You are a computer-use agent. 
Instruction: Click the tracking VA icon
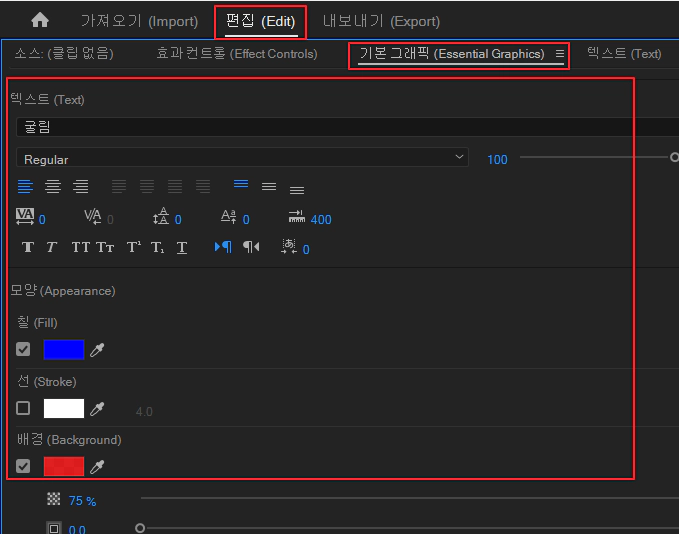[x=25, y=216]
